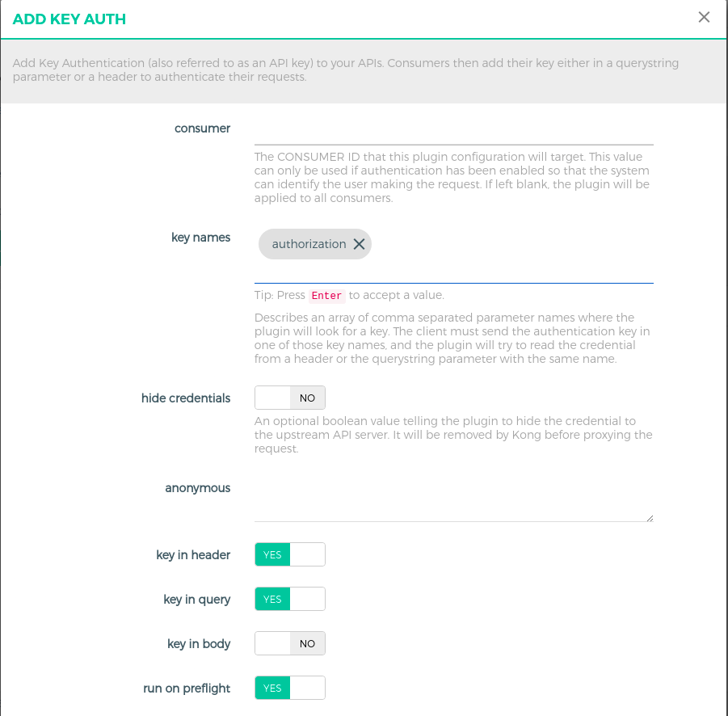This screenshot has height=716, width=728.
Task: Click the "consumer" field label
Action: point(202,128)
